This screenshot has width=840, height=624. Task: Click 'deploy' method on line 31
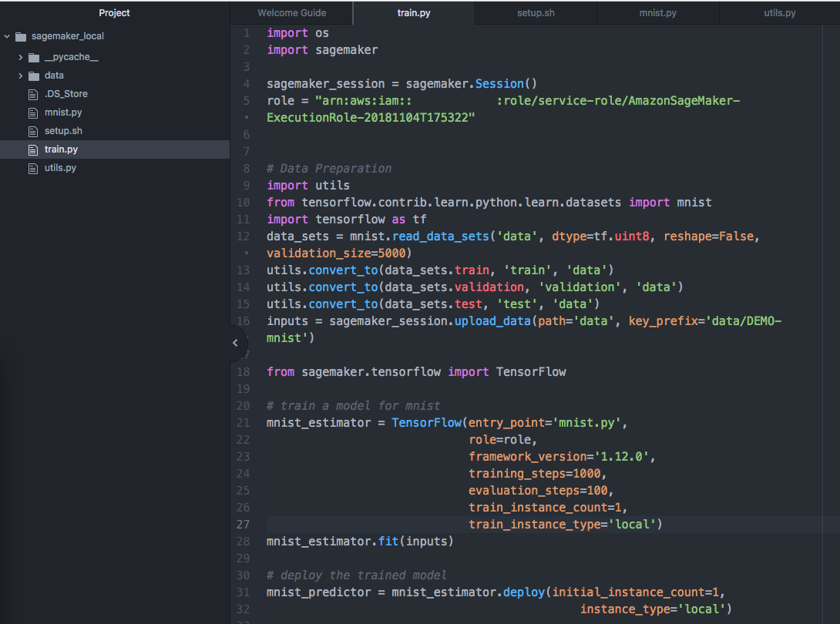click(x=524, y=592)
